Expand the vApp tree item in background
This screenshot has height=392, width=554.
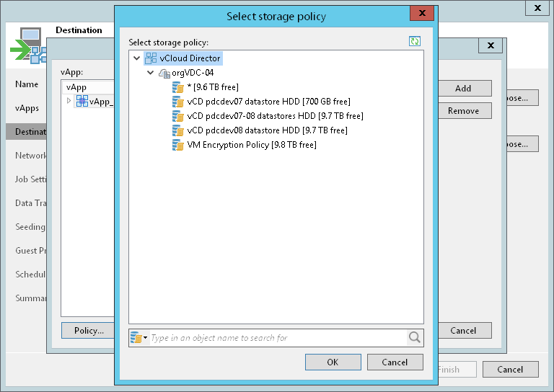click(69, 101)
